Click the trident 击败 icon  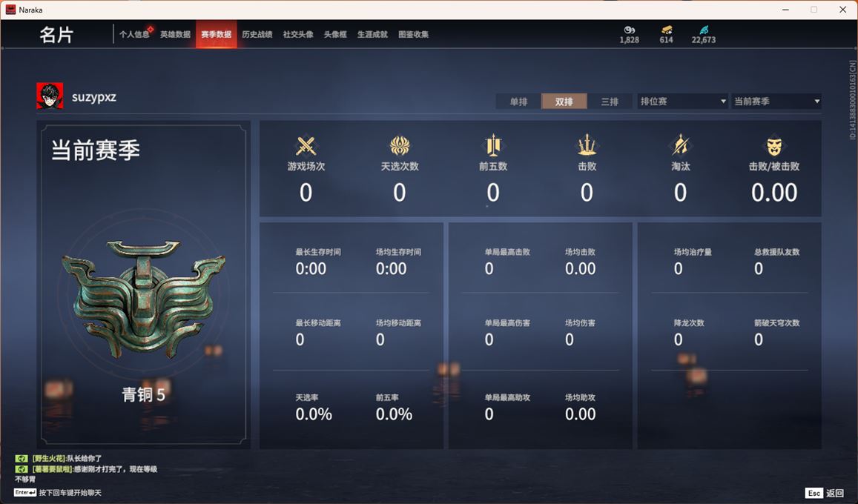587,145
